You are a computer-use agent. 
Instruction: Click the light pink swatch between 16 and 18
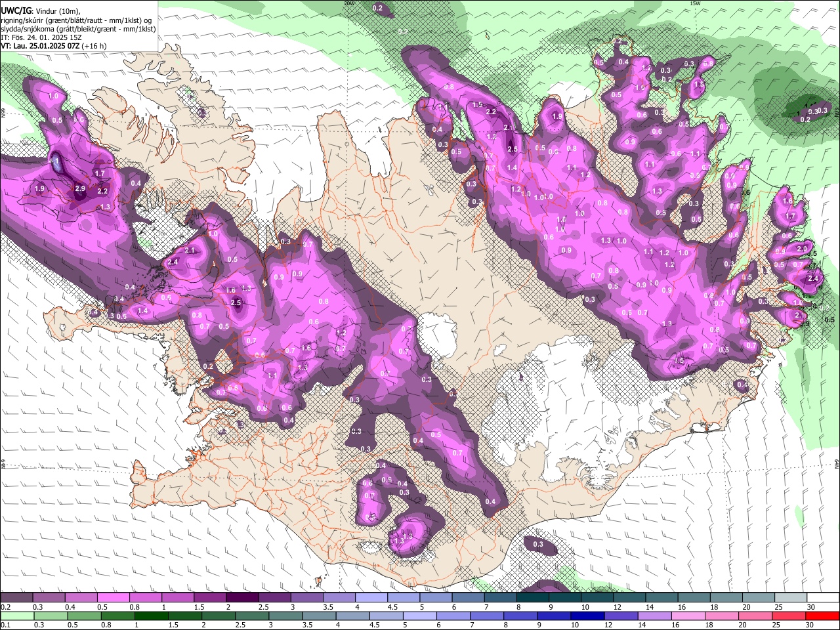(x=688, y=616)
